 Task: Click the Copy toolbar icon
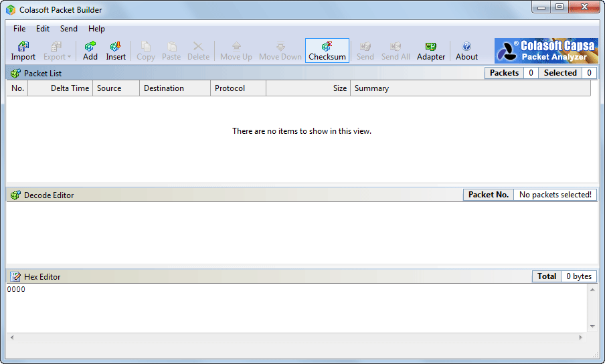146,50
